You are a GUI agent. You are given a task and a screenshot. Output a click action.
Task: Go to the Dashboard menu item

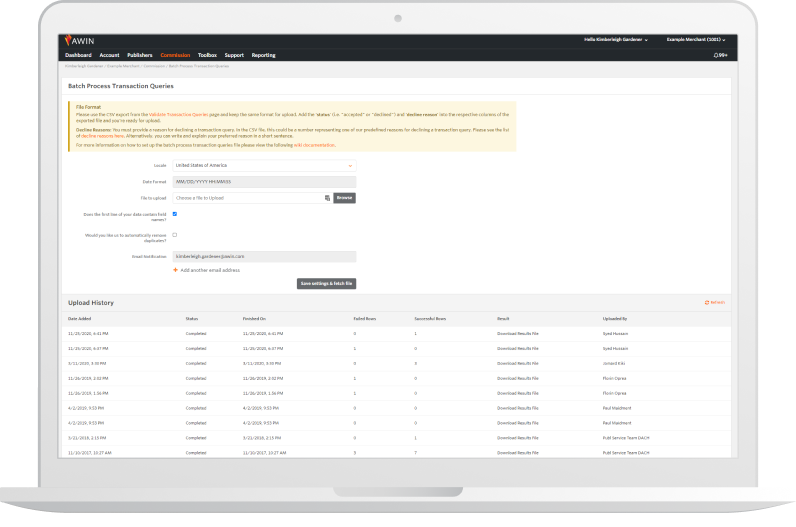point(78,55)
